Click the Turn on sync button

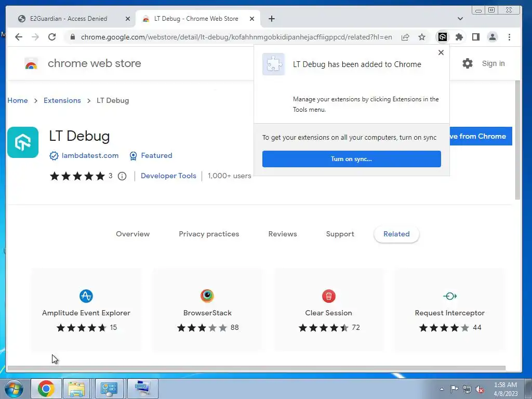[352, 159]
